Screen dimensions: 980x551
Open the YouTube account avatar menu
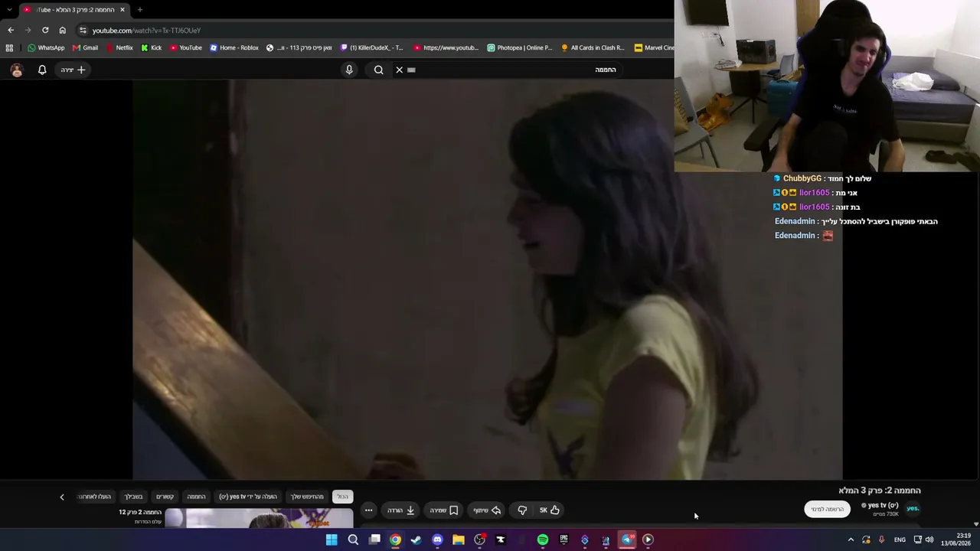(x=17, y=70)
